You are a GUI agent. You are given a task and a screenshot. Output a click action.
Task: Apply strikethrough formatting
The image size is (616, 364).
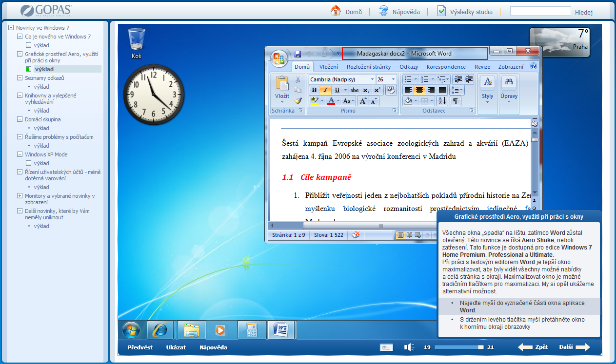pos(355,90)
